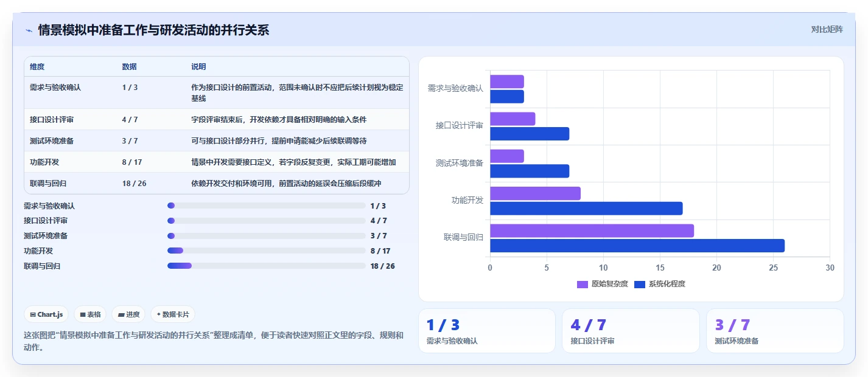Select the 表格 chip
Image resolution: width=868 pixels, height=377 pixels.
(x=90, y=314)
